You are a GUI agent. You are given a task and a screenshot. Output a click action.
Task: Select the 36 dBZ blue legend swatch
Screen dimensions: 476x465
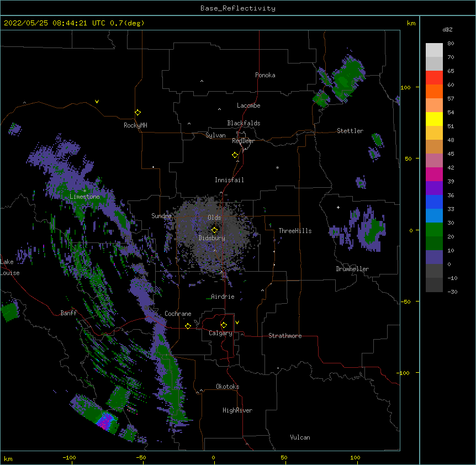point(434,202)
